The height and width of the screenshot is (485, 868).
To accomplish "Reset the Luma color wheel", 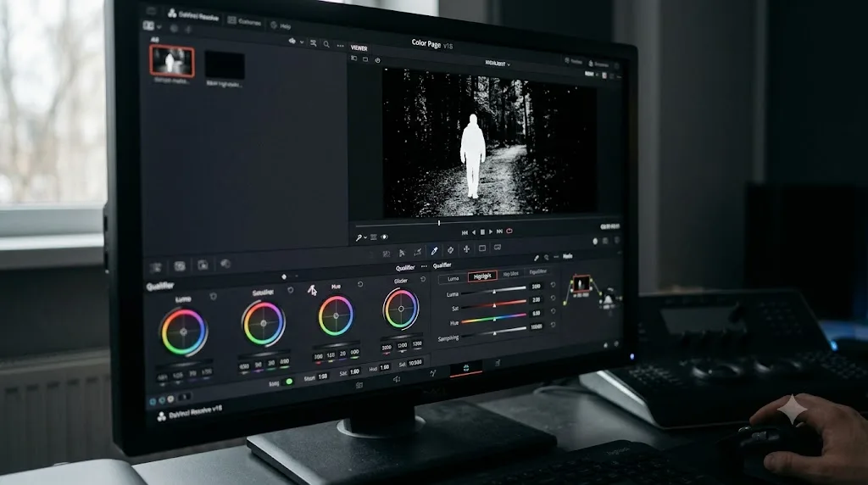I will (213, 297).
